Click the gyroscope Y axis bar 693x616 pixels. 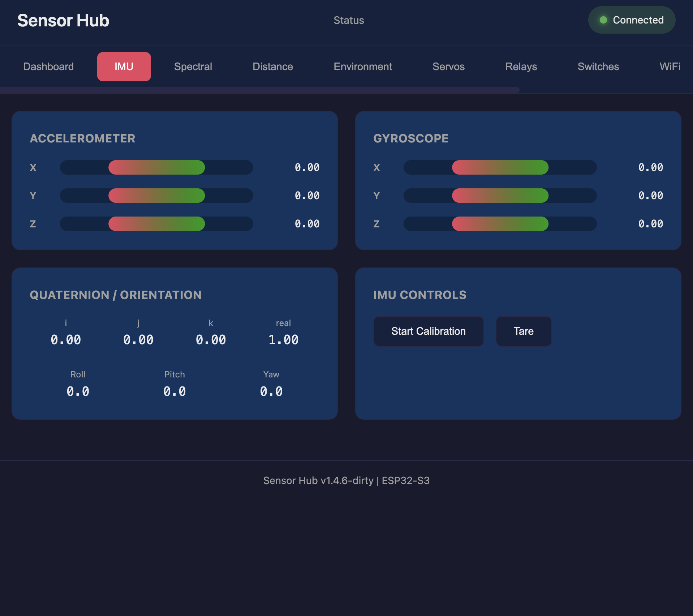[500, 196]
